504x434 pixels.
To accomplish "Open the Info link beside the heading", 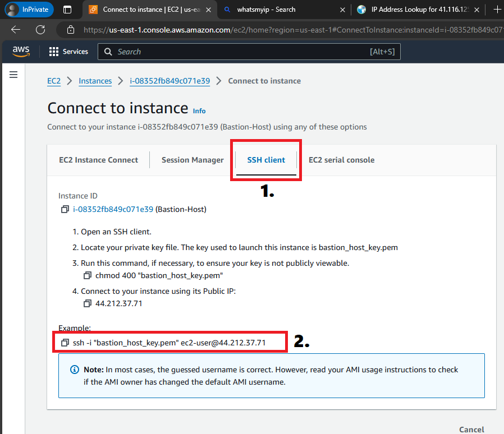I will [199, 111].
